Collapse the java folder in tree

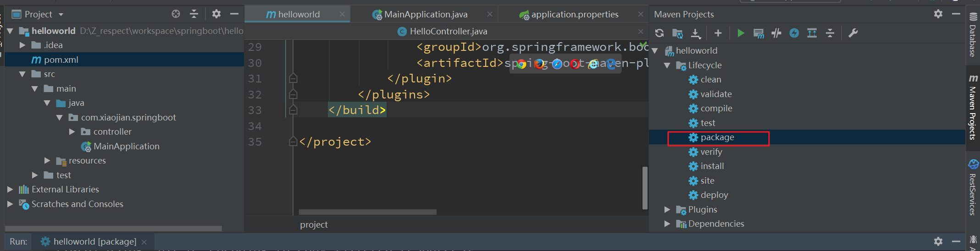(x=47, y=103)
